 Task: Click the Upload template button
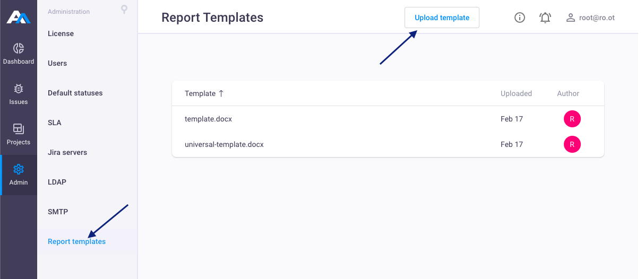coord(442,18)
